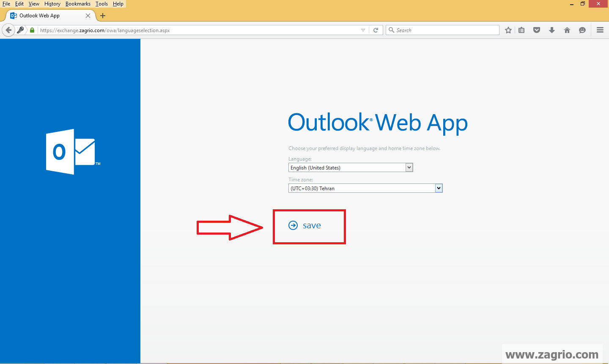The height and width of the screenshot is (364, 609).
Task: Reload the page with refresh icon
Action: [x=376, y=30]
